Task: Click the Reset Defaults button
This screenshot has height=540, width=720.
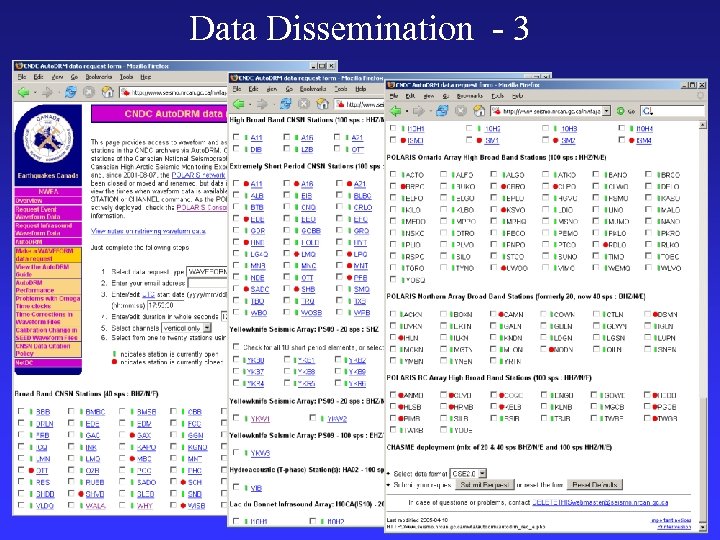Action: coord(595,485)
